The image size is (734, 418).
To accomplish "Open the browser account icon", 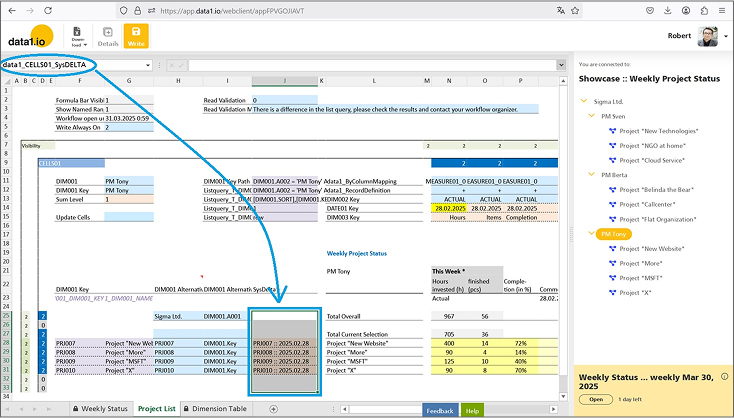I will click(686, 10).
